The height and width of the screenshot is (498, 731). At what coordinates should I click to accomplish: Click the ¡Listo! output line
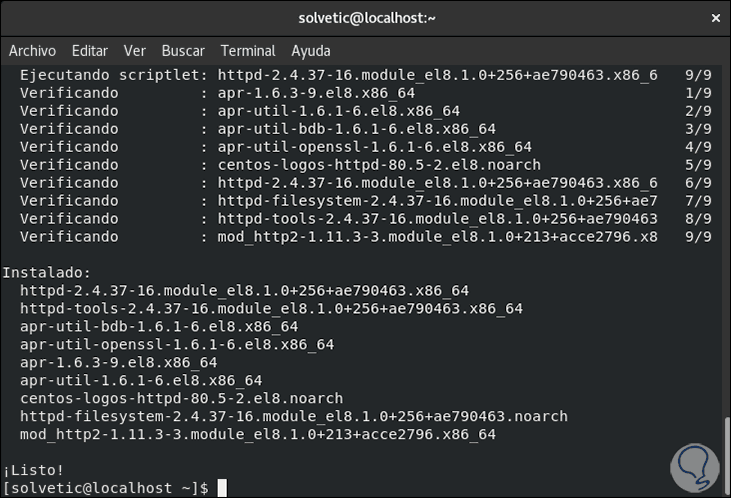pyautogui.click(x=33, y=470)
